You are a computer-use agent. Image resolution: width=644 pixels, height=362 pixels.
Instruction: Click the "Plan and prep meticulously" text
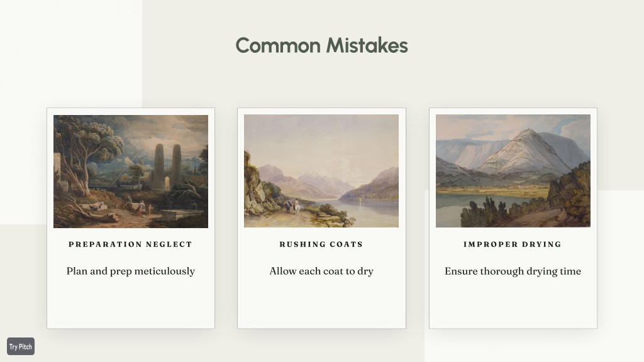[131, 271]
